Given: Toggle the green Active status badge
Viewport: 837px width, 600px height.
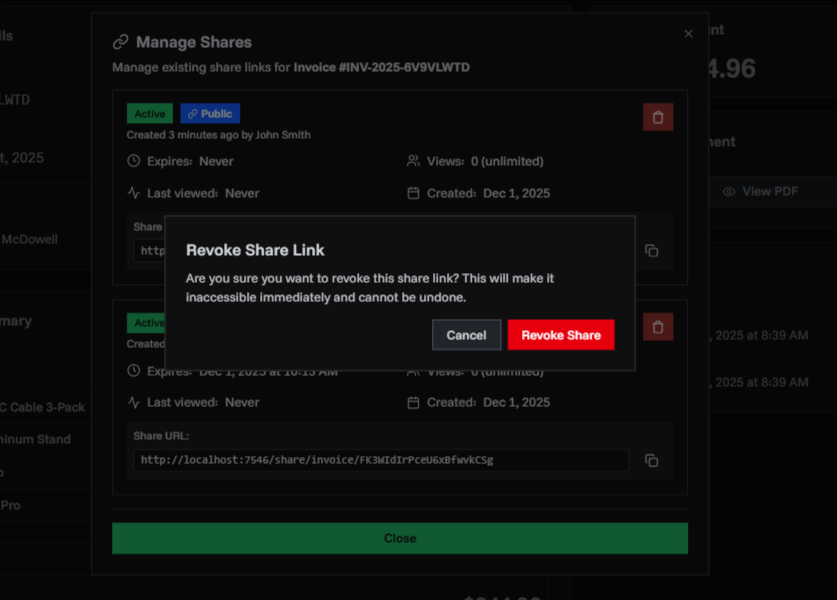Looking at the screenshot, I should point(149,113).
